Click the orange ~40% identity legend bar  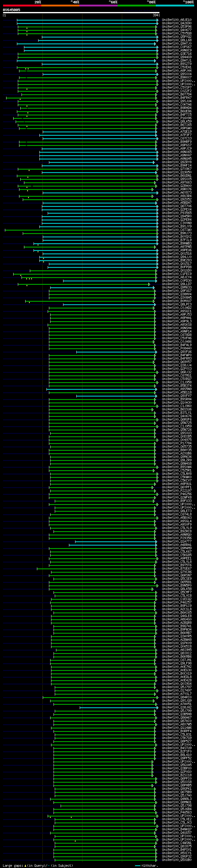pos(60,6)
